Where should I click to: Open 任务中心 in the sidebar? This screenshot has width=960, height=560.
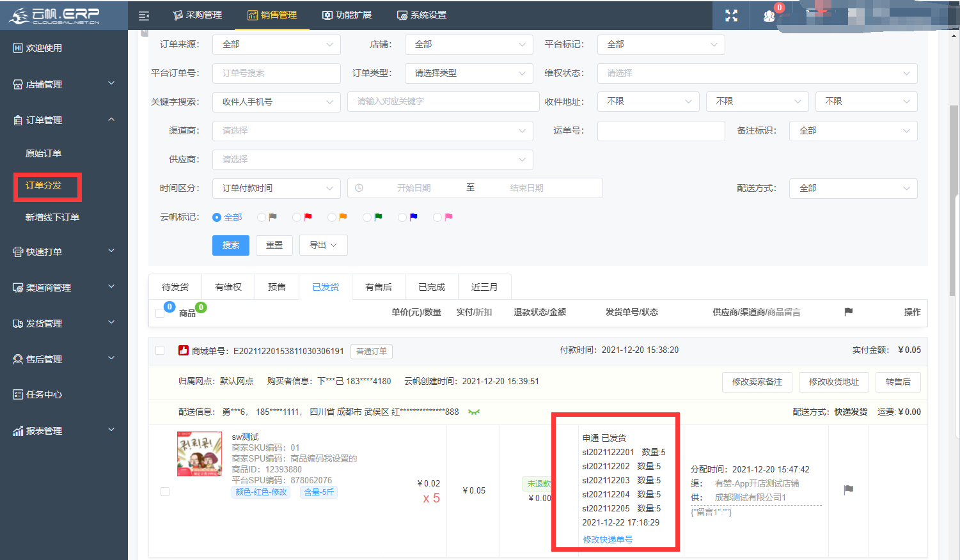click(44, 394)
